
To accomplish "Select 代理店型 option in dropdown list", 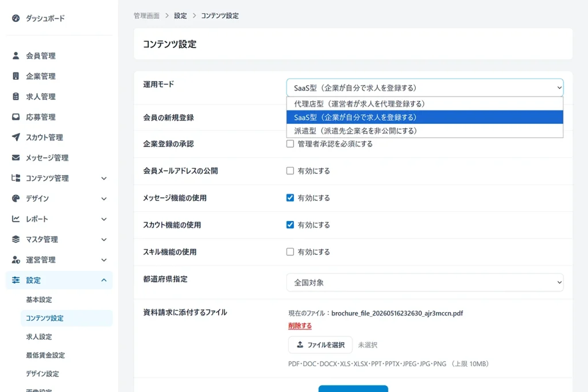I will pyautogui.click(x=424, y=104).
